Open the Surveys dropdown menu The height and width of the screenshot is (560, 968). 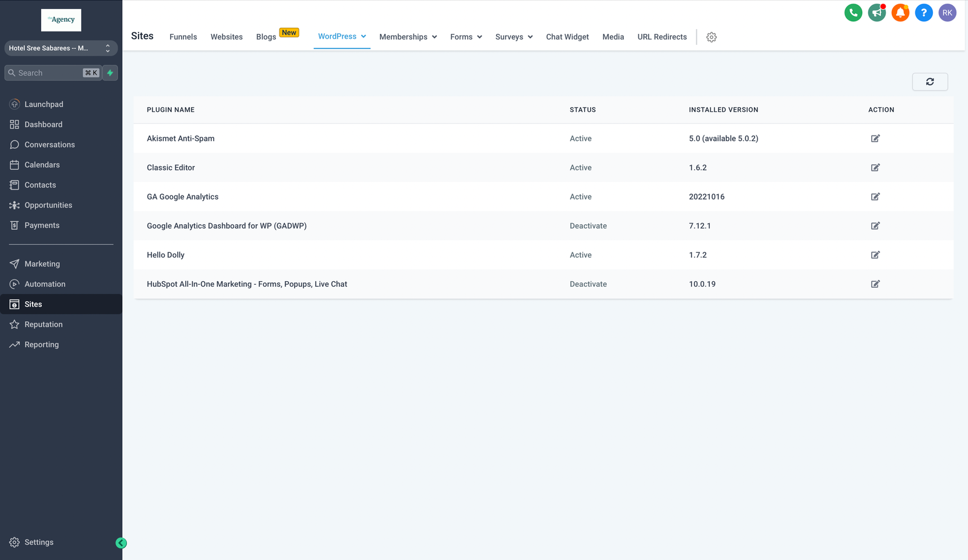point(514,37)
